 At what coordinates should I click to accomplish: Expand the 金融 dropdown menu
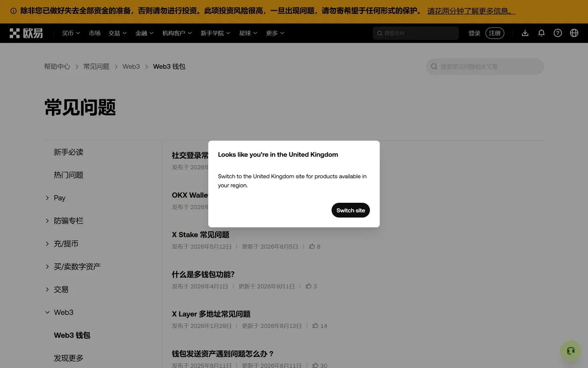pyautogui.click(x=144, y=33)
